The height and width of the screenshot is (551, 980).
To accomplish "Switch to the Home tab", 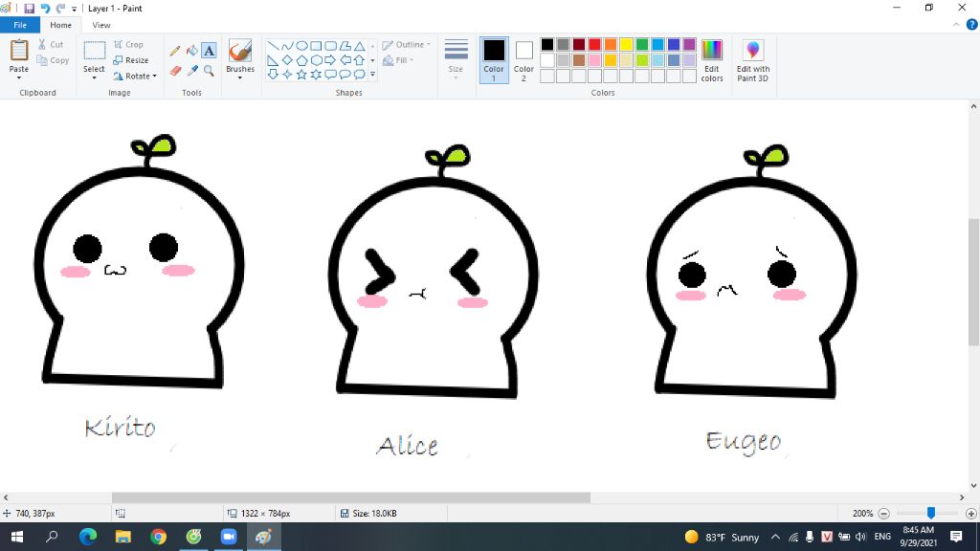I will click(x=60, y=25).
